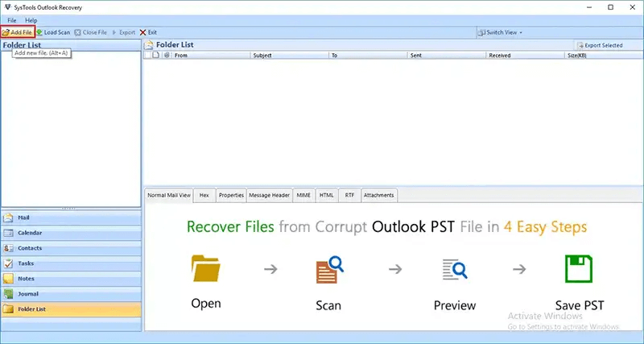Sort by the Size(KB) column

(604, 55)
